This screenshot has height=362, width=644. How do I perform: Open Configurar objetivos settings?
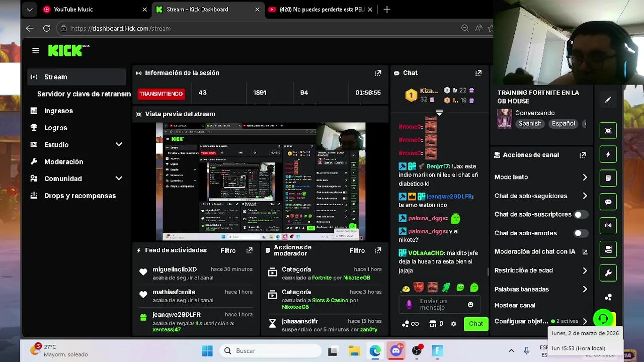click(541, 321)
